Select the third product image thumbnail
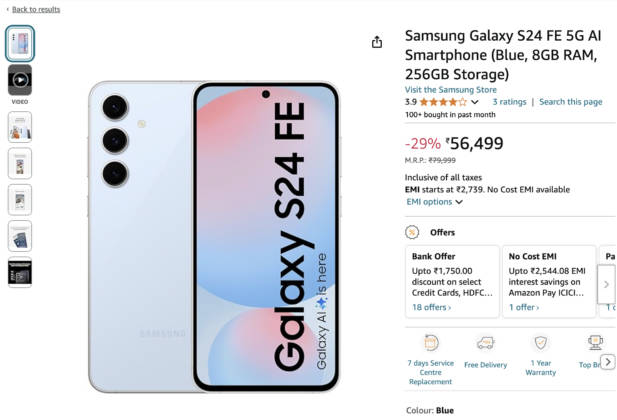 (20, 126)
